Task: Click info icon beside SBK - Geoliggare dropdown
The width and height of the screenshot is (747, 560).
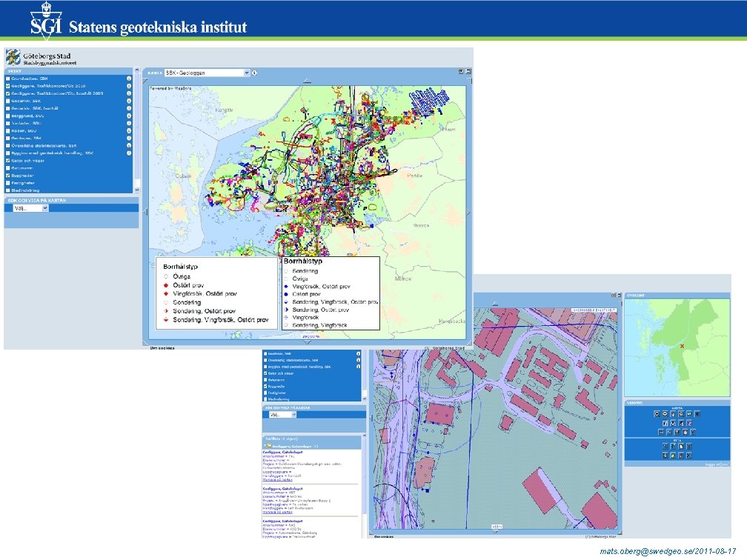Action: (x=254, y=73)
